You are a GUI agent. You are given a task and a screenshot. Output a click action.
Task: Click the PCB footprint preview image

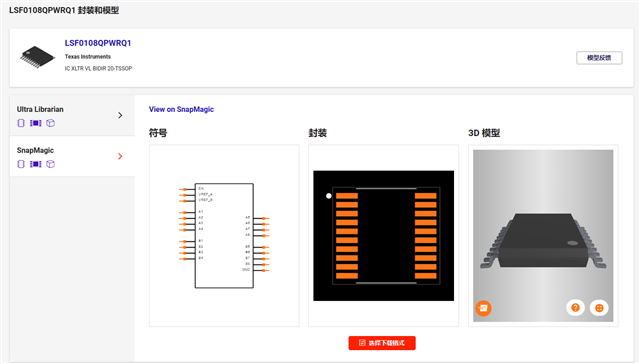[x=383, y=235]
